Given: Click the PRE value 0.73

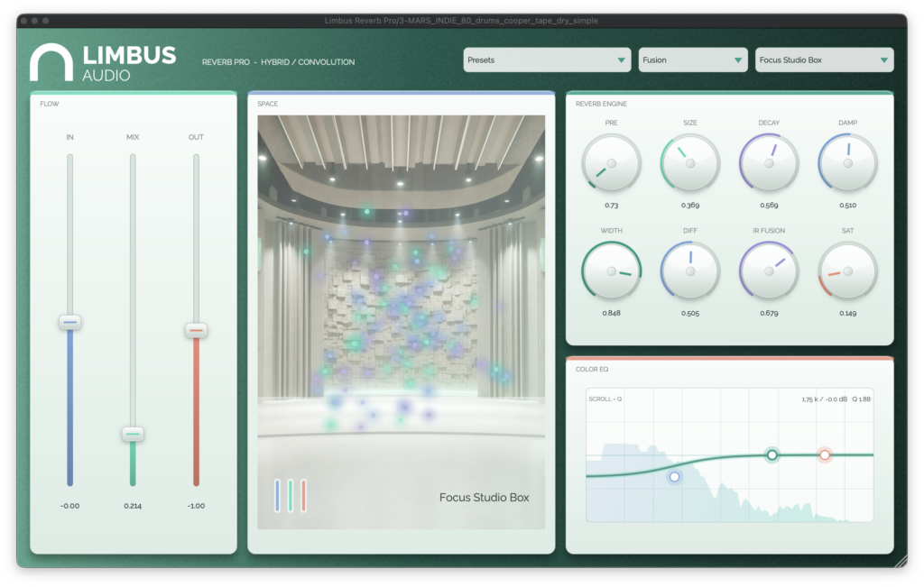Looking at the screenshot, I should 611,206.
